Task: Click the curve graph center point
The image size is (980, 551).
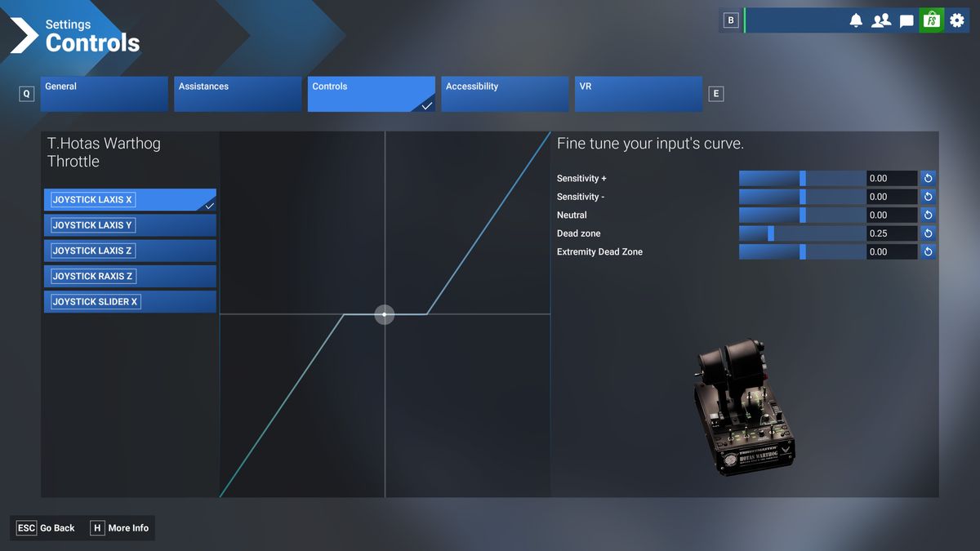Action: tap(385, 314)
